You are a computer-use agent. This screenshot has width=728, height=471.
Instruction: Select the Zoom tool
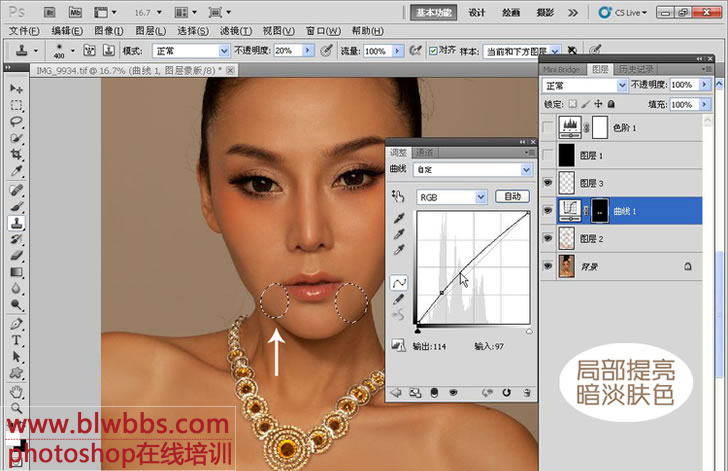(x=16, y=408)
